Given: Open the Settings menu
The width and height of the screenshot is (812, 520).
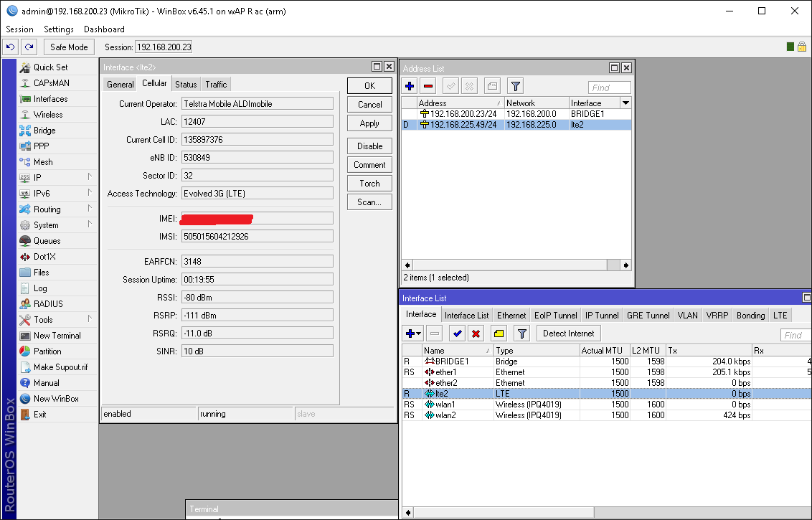Looking at the screenshot, I should [x=58, y=29].
